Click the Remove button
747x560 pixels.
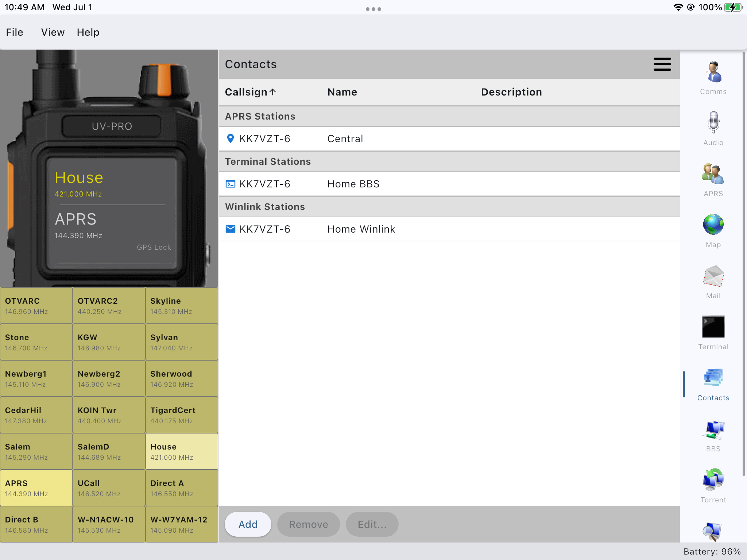point(309,524)
